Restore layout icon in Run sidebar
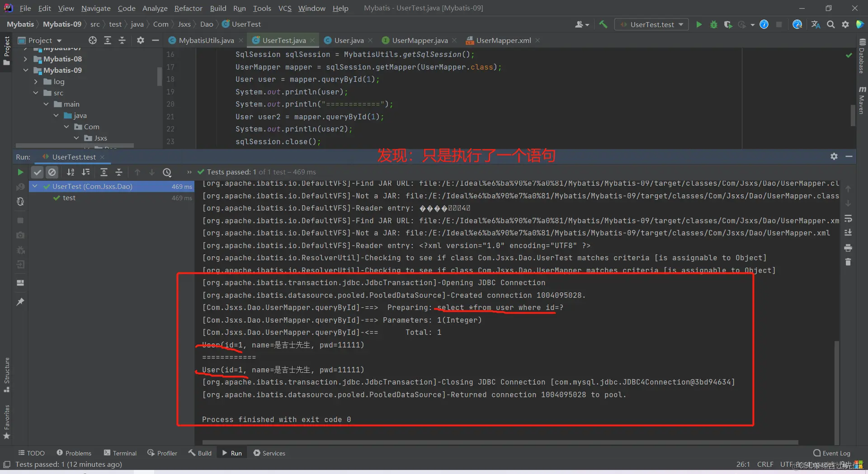Image resolution: width=868 pixels, height=474 pixels. point(20,283)
